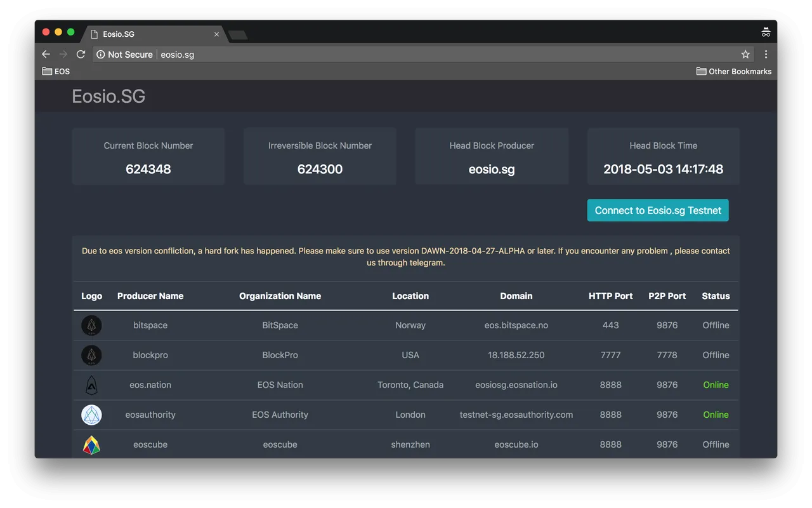
Task: Click producer name bitspace
Action: pyautogui.click(x=150, y=325)
